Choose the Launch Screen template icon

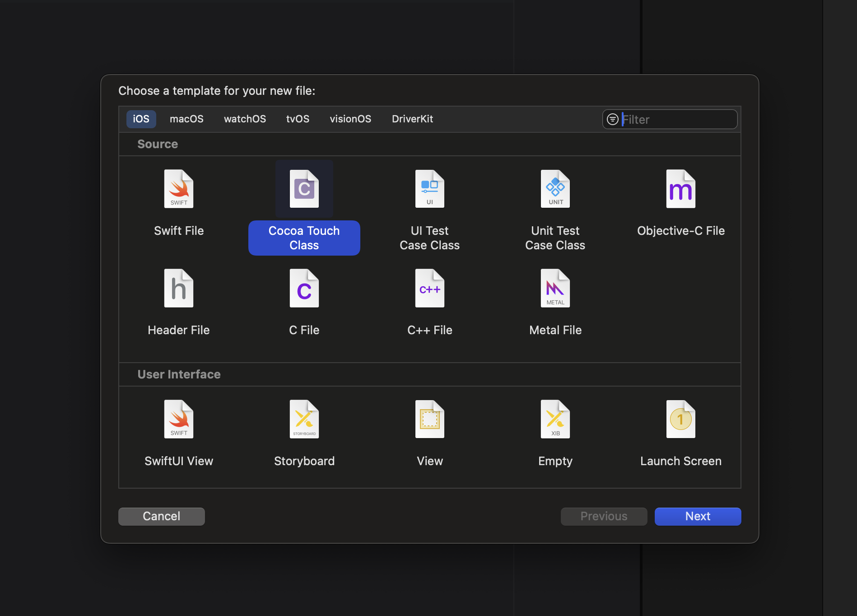tap(681, 419)
